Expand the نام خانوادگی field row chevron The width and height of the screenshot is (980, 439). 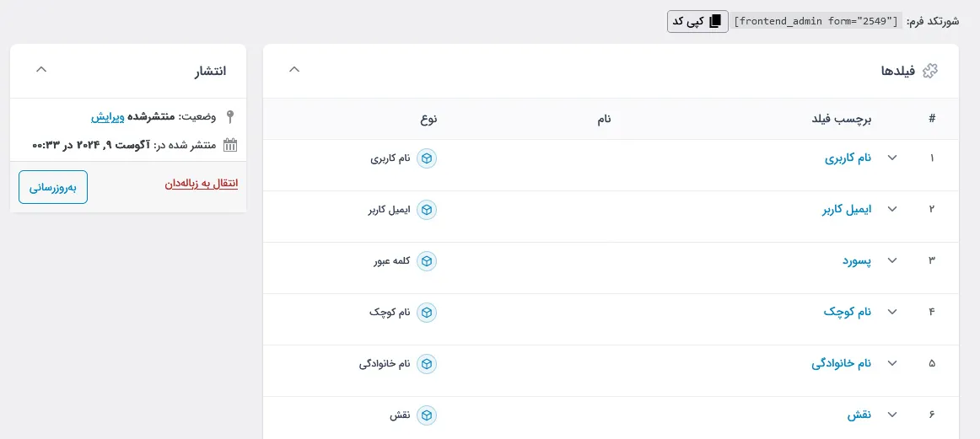pyautogui.click(x=892, y=363)
